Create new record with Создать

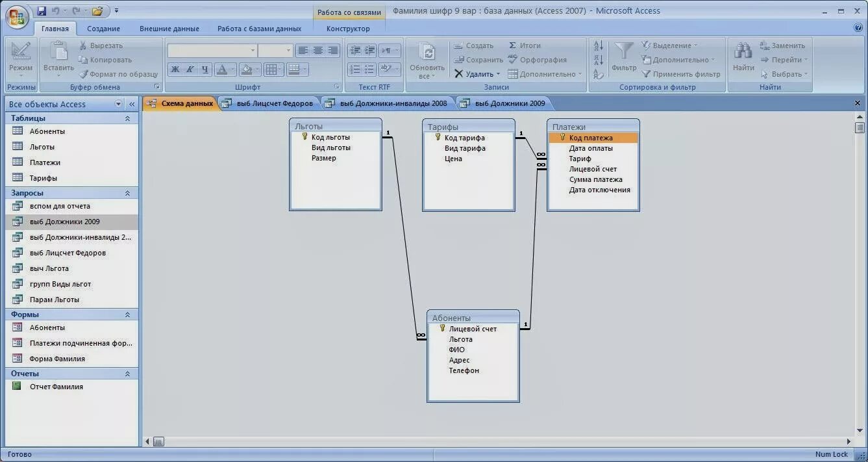[473, 45]
